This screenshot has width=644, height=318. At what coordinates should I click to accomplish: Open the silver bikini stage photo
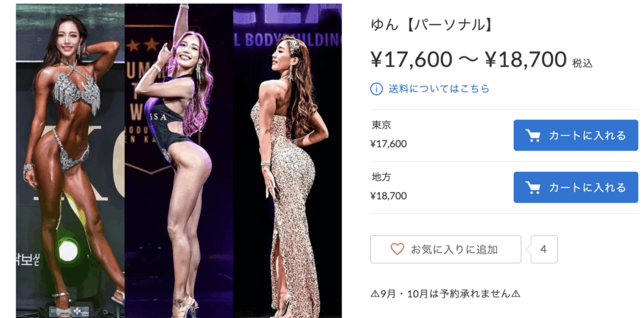pos(70,161)
